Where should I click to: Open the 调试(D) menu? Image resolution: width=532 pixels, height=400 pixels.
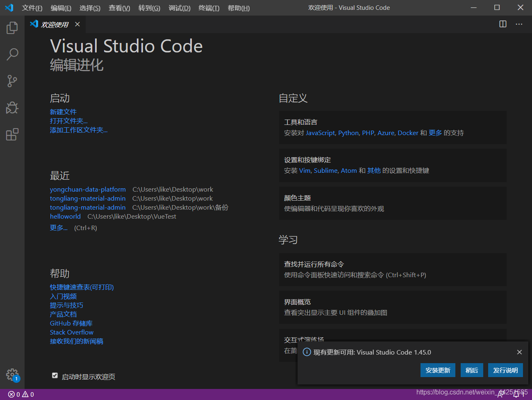click(x=180, y=8)
